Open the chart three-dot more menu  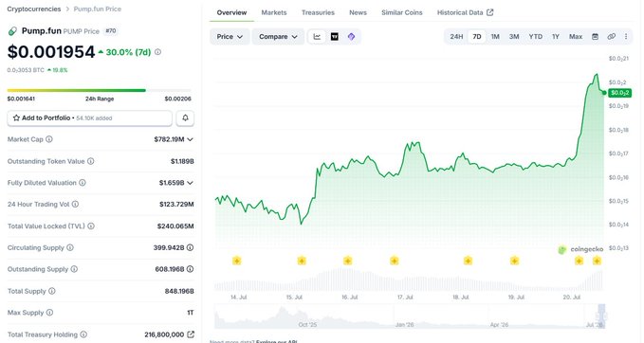pos(626,37)
